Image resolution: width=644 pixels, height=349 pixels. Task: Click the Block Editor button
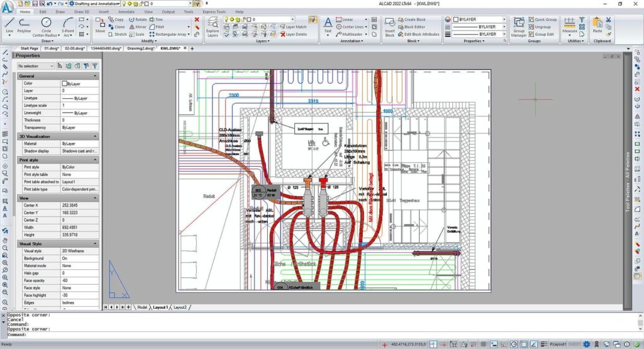coord(411,26)
